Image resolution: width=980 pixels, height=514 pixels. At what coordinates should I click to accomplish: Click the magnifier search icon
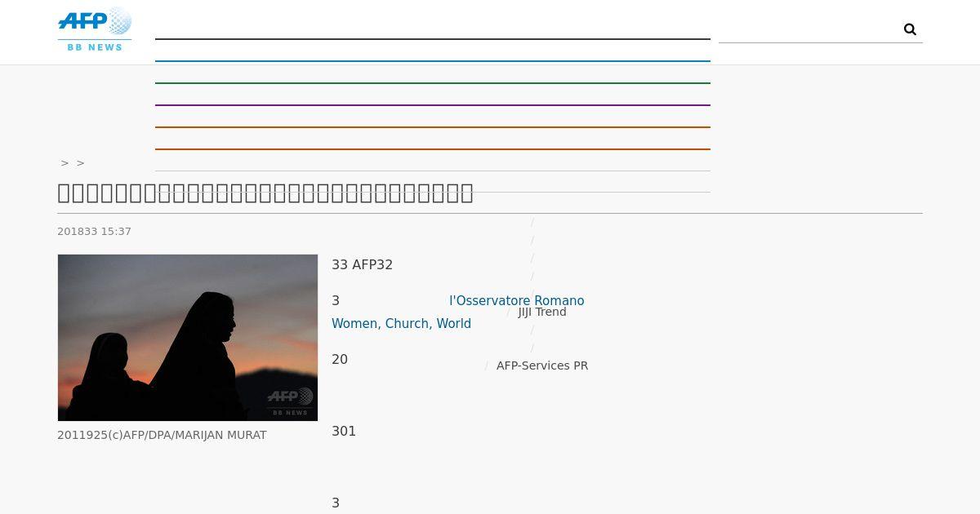coord(910,29)
